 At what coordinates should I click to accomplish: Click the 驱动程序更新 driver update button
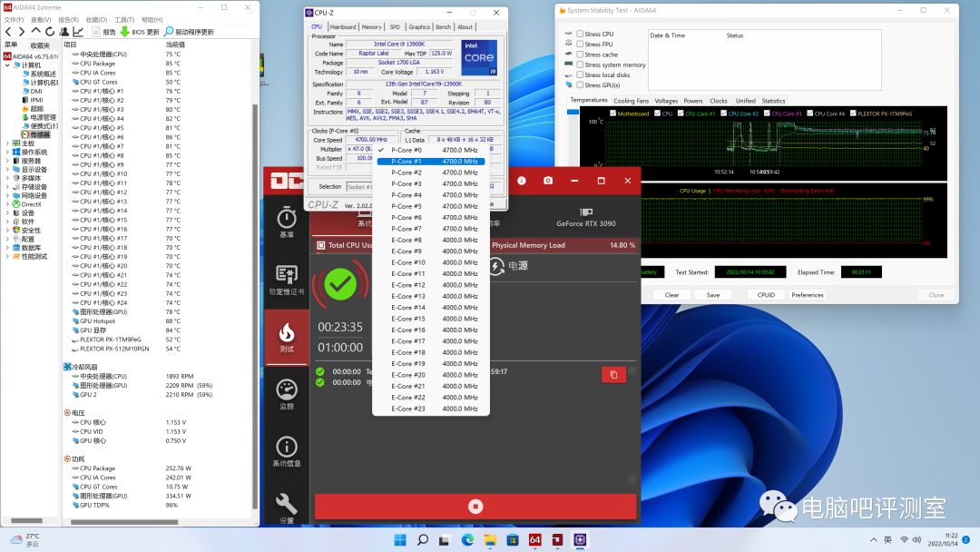[x=189, y=31]
